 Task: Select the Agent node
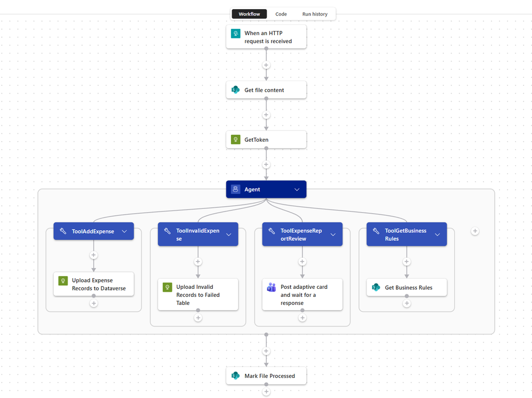tap(266, 189)
